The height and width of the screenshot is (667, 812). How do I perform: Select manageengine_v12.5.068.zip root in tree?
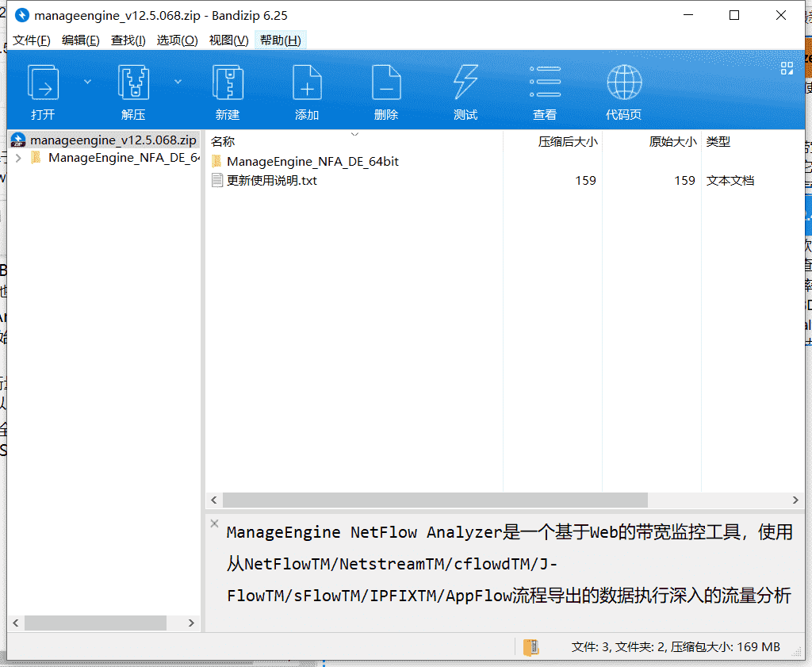coord(104,140)
